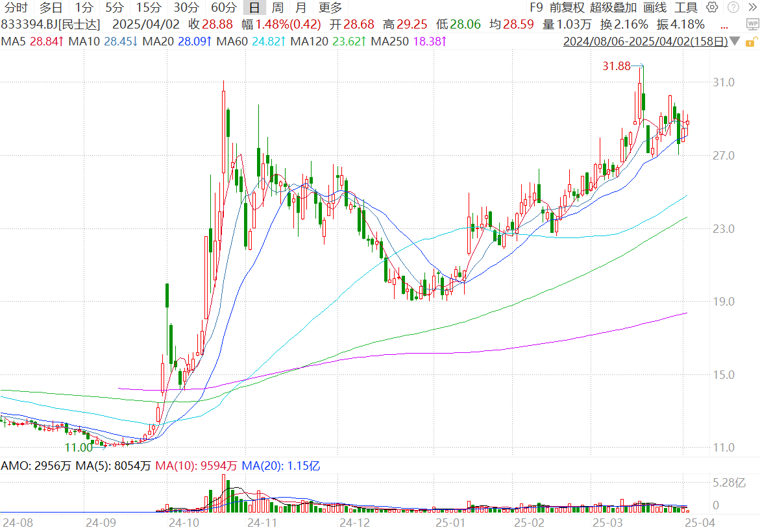Image resolution: width=760 pixels, height=532 pixels.
Task: Click the date 2025/04/02 in quote bar
Action: click(x=146, y=24)
